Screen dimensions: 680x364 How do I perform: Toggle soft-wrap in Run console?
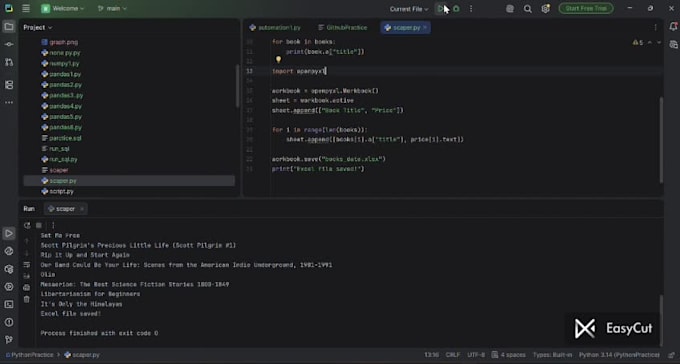point(26,265)
